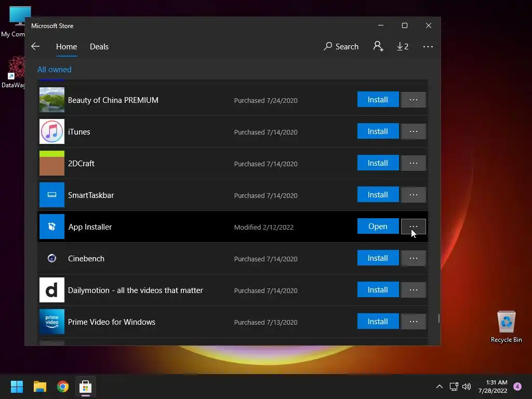Open more options for Beauty of China PREMIUM
The width and height of the screenshot is (532, 399).
pos(413,100)
